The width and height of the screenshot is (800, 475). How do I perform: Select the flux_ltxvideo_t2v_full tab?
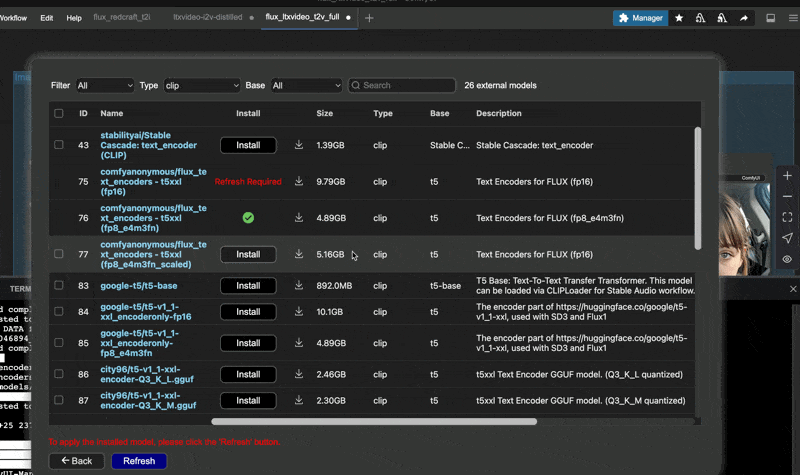pyautogui.click(x=303, y=17)
